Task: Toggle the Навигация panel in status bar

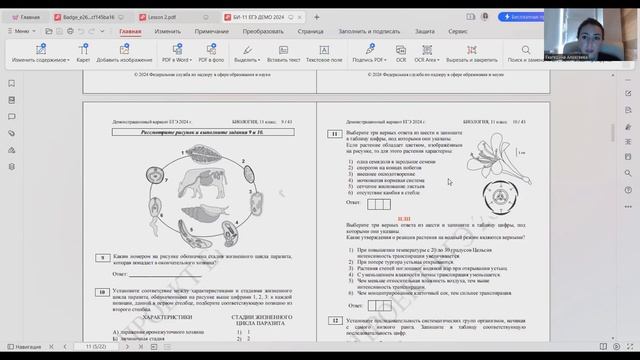Action: pyautogui.click(x=24, y=347)
